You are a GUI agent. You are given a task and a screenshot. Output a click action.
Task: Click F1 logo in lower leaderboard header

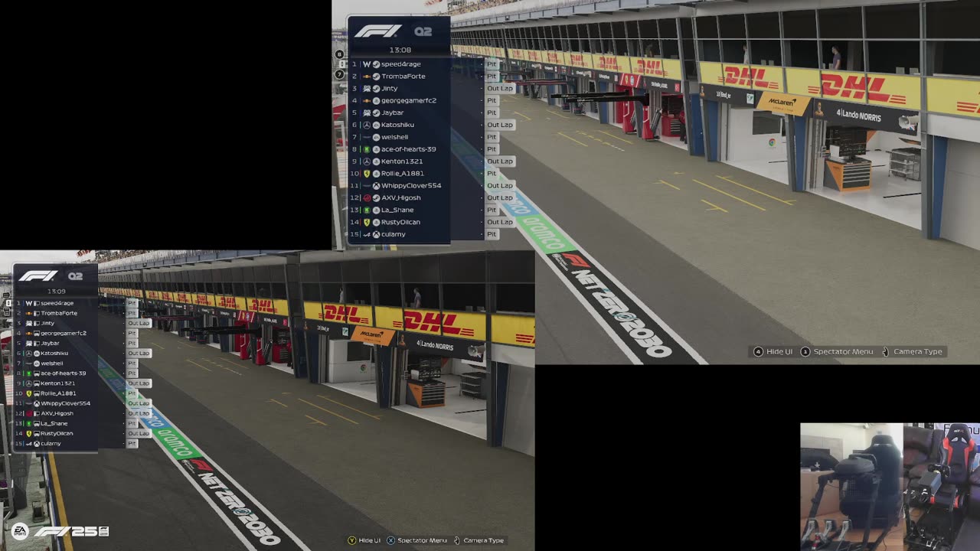[38, 276]
